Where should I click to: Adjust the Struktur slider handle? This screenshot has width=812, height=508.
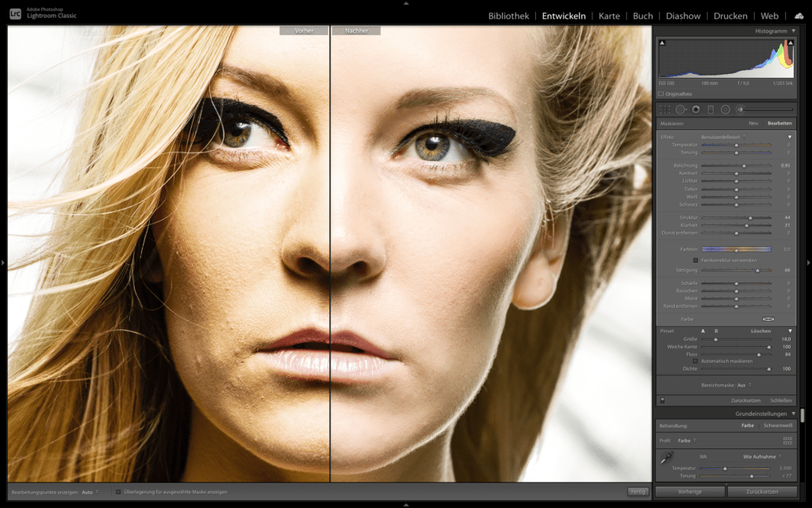[750, 217]
